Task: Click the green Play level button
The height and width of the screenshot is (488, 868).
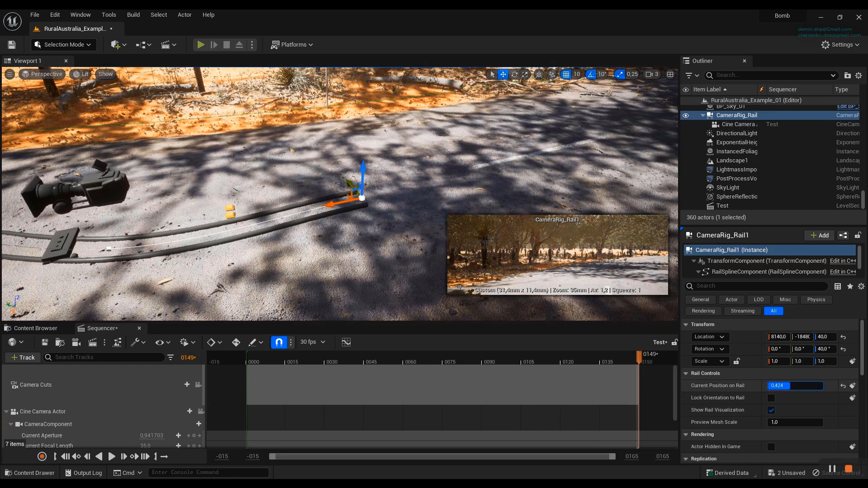Action: click(201, 45)
